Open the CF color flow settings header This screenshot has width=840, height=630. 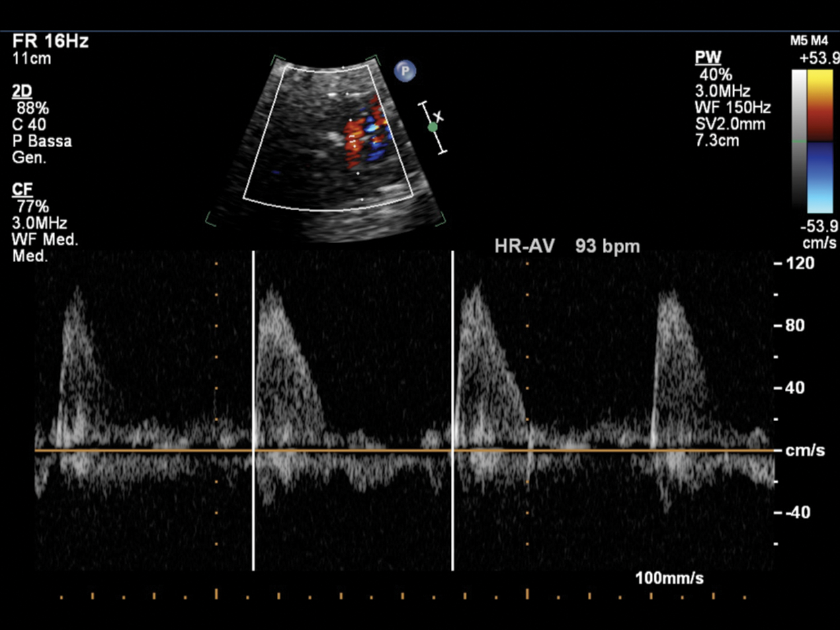click(x=22, y=191)
